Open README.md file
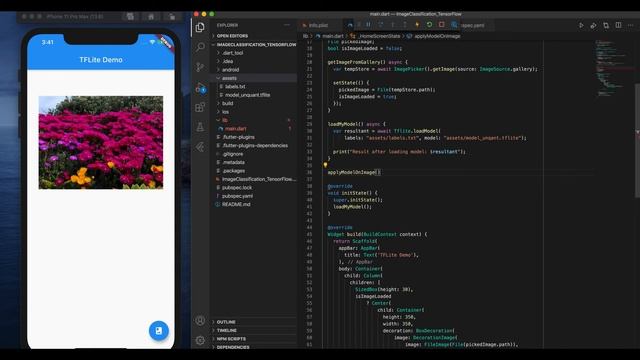The height and width of the screenshot is (360, 640). point(253,204)
